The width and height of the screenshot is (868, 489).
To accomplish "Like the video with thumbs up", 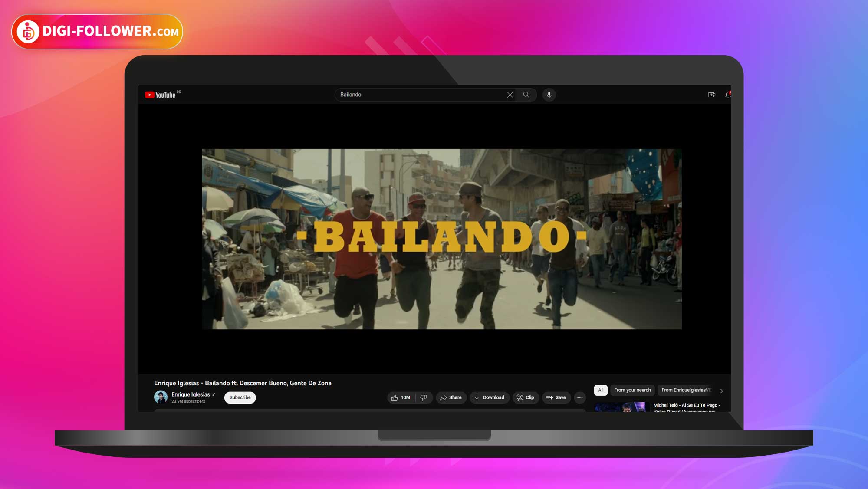I will 401,397.
